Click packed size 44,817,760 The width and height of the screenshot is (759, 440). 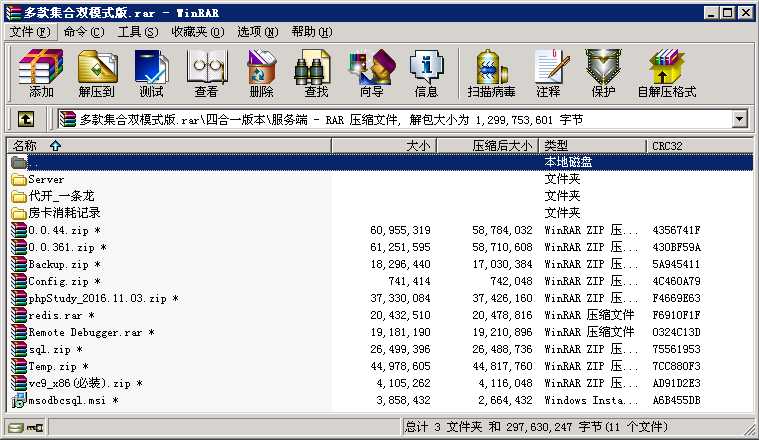502,366
